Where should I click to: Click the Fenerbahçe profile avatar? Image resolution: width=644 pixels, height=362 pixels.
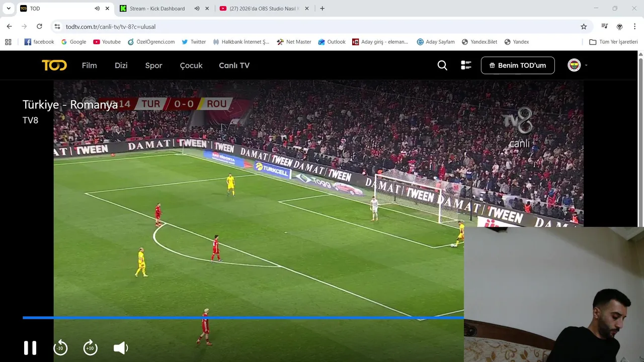click(574, 65)
